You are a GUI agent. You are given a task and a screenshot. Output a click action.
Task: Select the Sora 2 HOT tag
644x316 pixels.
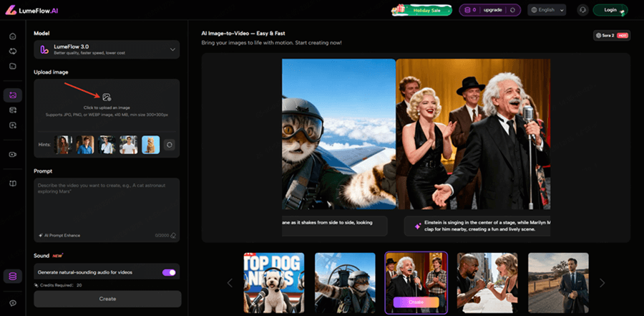tap(612, 35)
